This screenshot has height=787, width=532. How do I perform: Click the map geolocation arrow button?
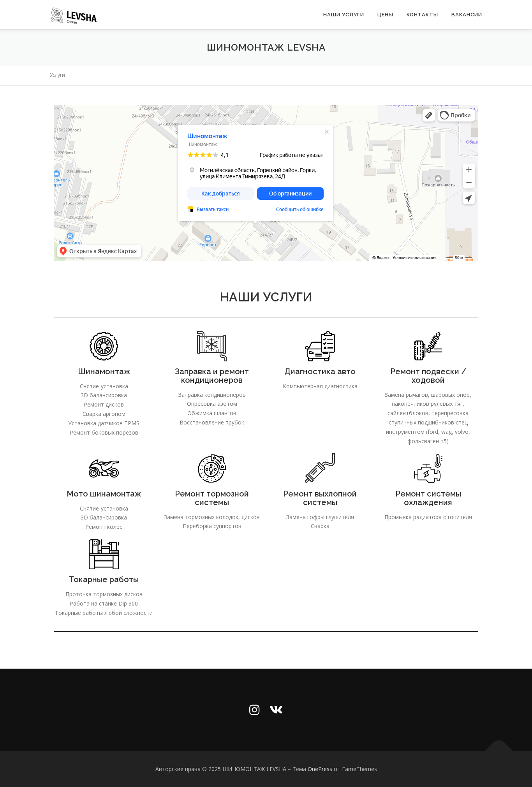[469, 198]
